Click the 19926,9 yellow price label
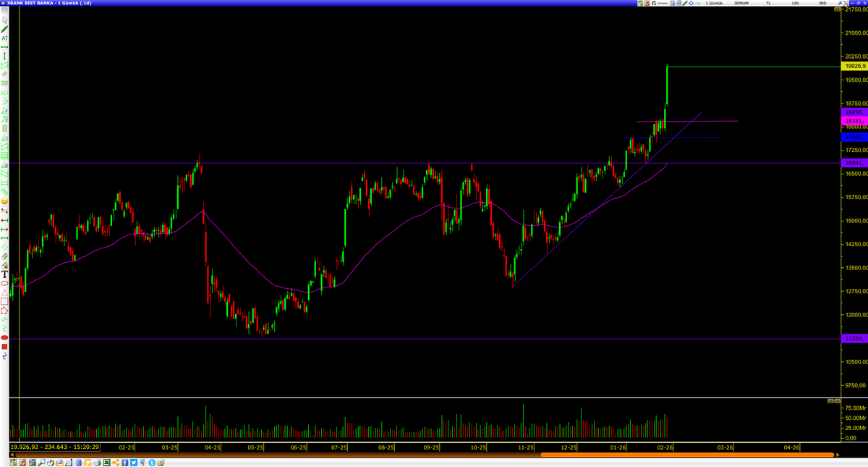This screenshot has height=467, width=868. pos(854,66)
